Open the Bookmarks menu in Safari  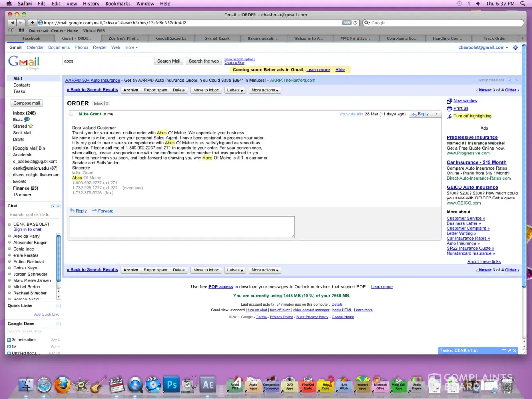click(118, 4)
